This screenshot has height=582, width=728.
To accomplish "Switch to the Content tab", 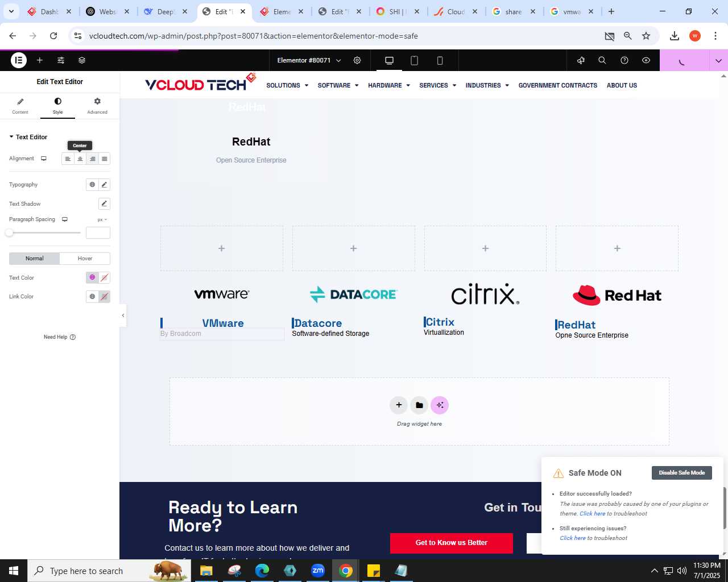I will (x=20, y=106).
